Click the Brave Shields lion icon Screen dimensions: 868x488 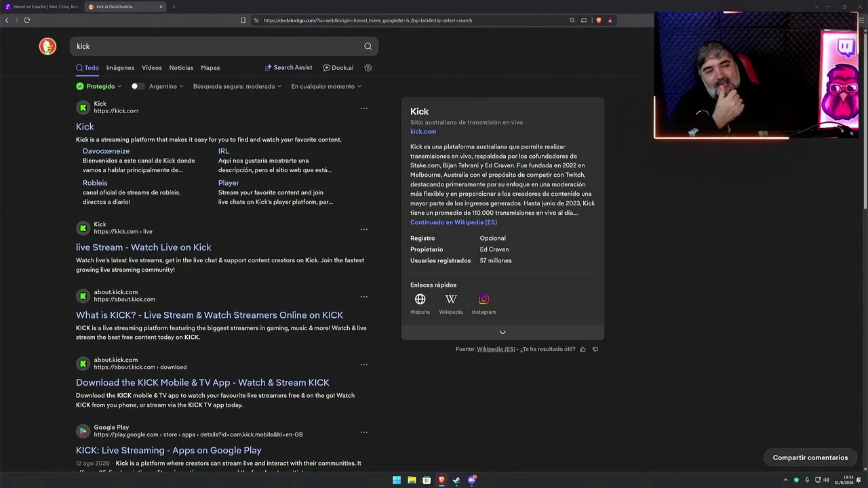pyautogui.click(x=598, y=20)
